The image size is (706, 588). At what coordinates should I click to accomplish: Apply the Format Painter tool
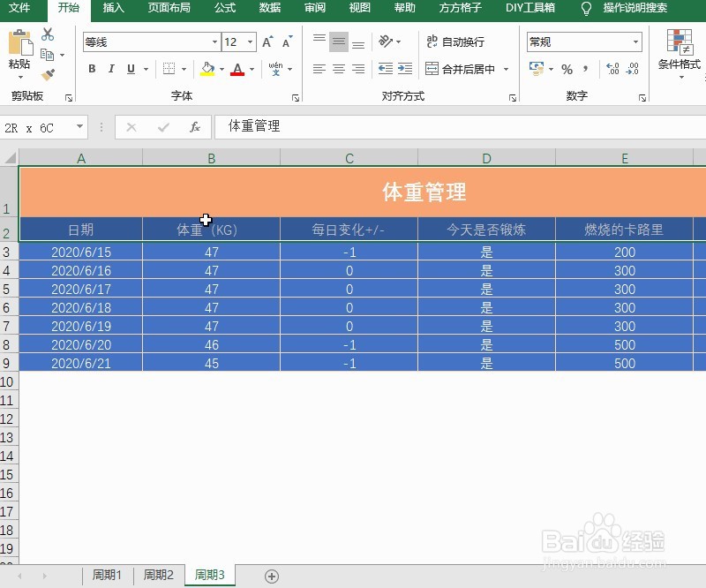(49, 75)
